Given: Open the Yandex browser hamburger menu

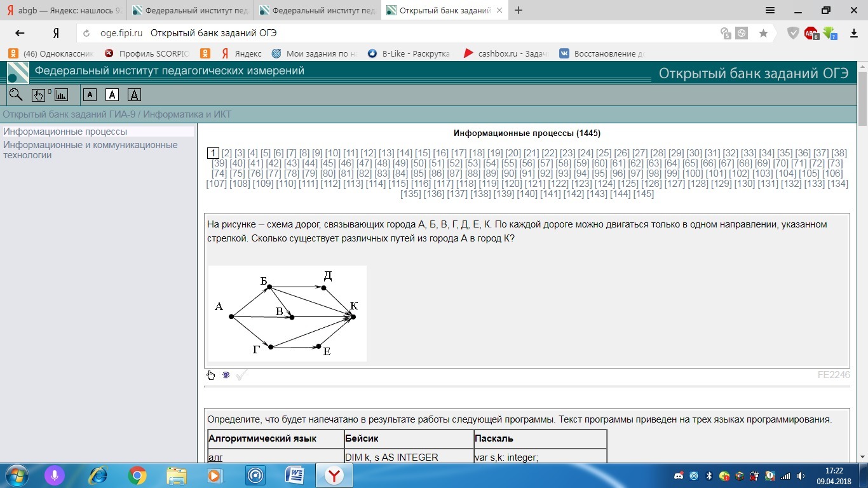Looking at the screenshot, I should tap(770, 10).
